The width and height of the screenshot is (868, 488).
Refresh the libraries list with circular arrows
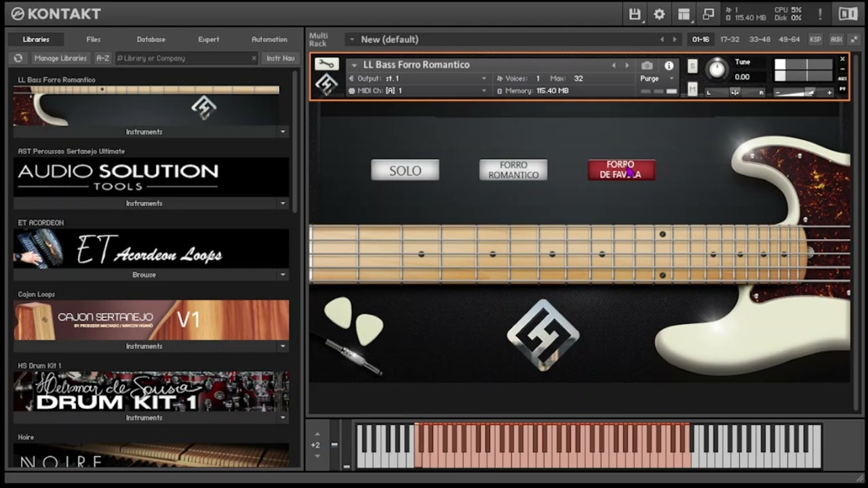click(18, 58)
